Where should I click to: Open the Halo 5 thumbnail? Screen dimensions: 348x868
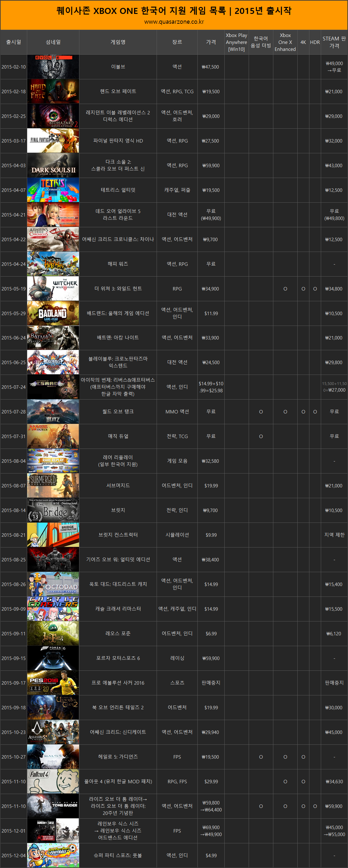coord(53,756)
